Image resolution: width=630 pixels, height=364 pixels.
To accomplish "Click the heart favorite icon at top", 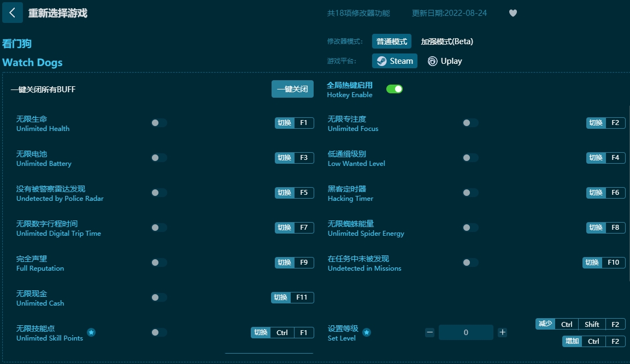I will tap(513, 13).
